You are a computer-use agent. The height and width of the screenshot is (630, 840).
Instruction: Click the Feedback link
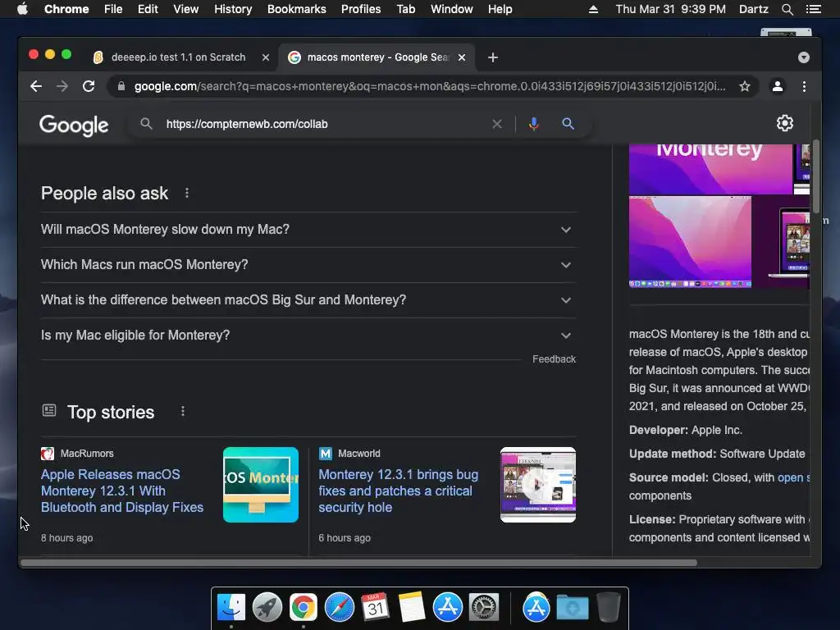(554, 359)
